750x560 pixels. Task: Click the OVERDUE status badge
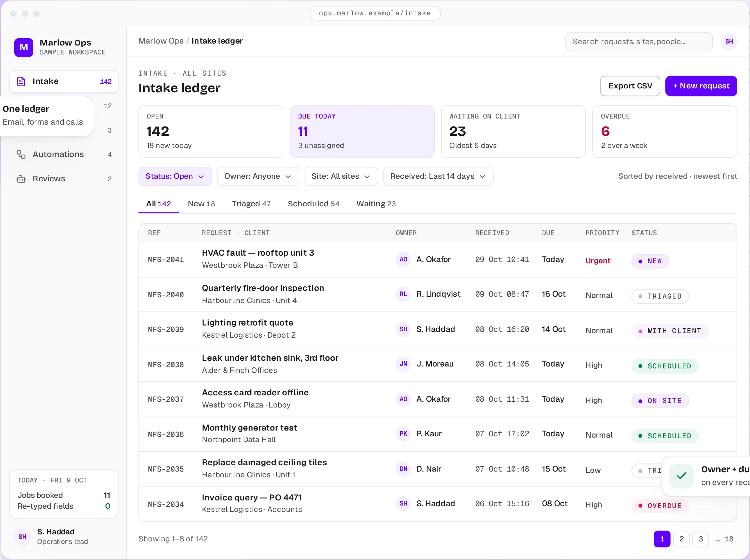[660, 506]
